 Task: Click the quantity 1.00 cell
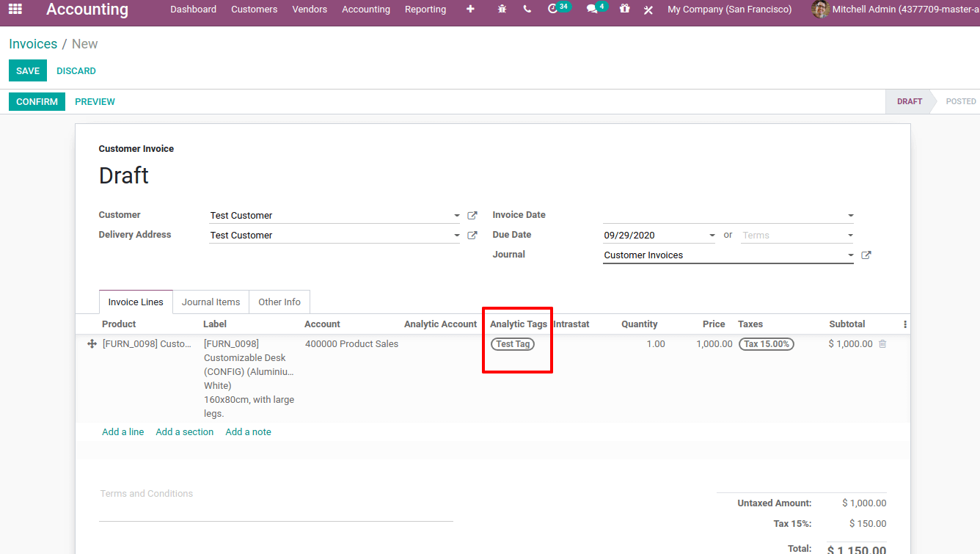point(656,344)
